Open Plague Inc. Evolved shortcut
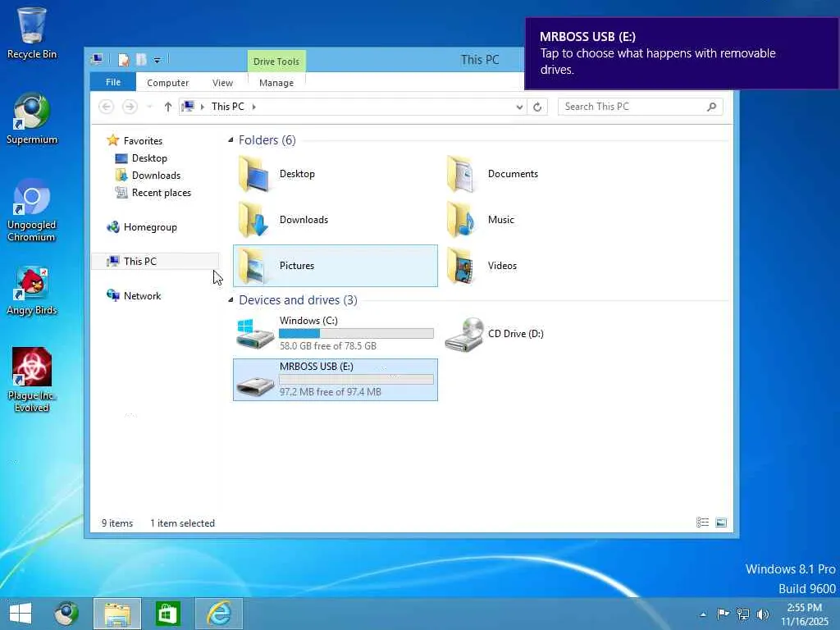840x630 pixels. coord(32,380)
